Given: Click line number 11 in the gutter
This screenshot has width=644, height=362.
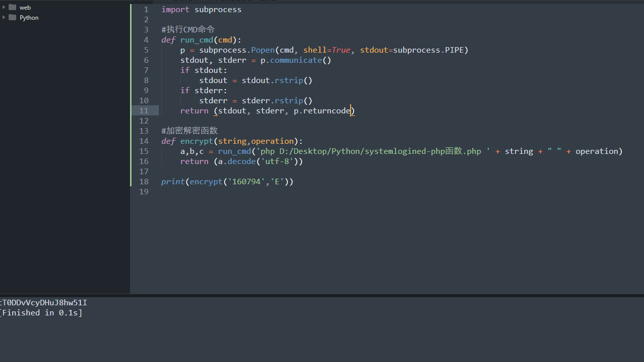Looking at the screenshot, I should (x=144, y=111).
